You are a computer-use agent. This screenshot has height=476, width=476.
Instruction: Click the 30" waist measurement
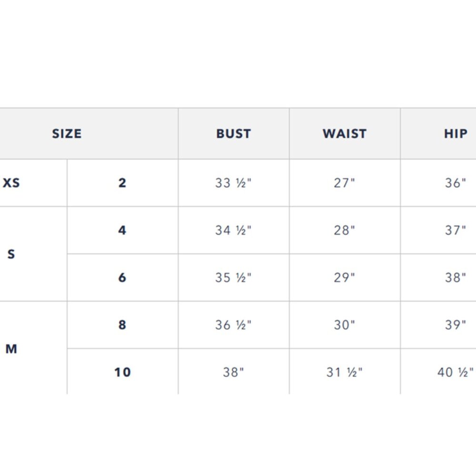[x=345, y=325]
